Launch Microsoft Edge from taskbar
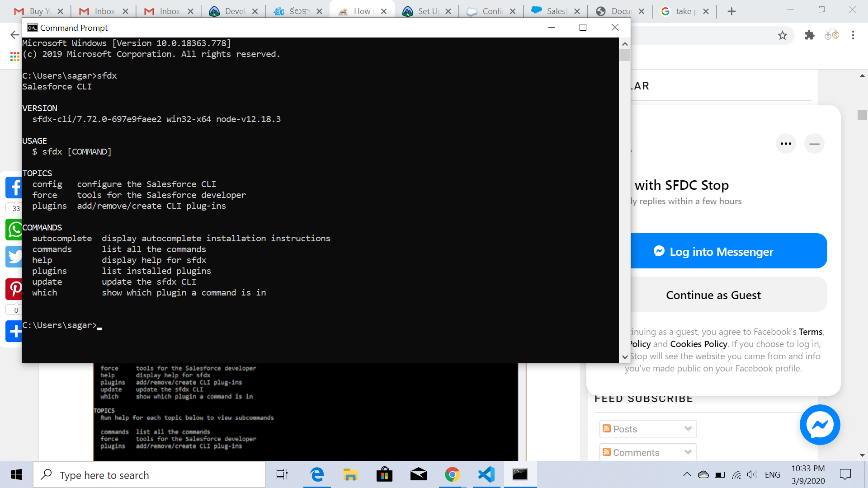This screenshot has width=868, height=488. [x=317, y=474]
